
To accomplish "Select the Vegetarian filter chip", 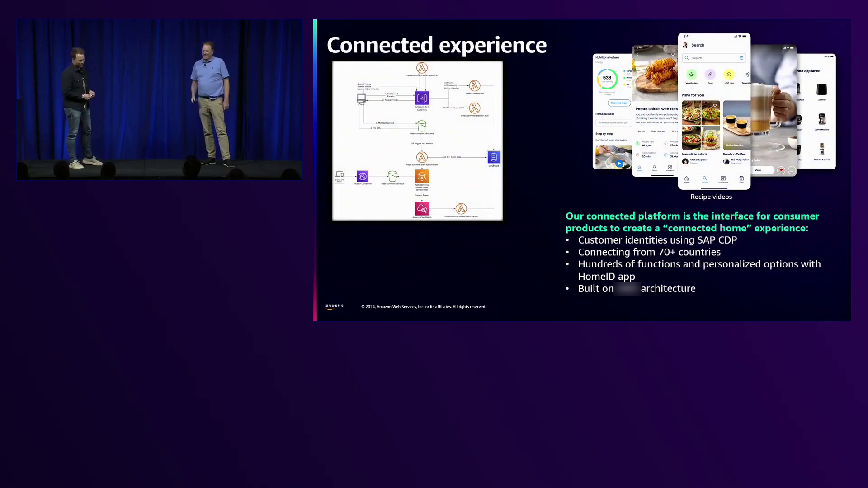I will point(691,75).
